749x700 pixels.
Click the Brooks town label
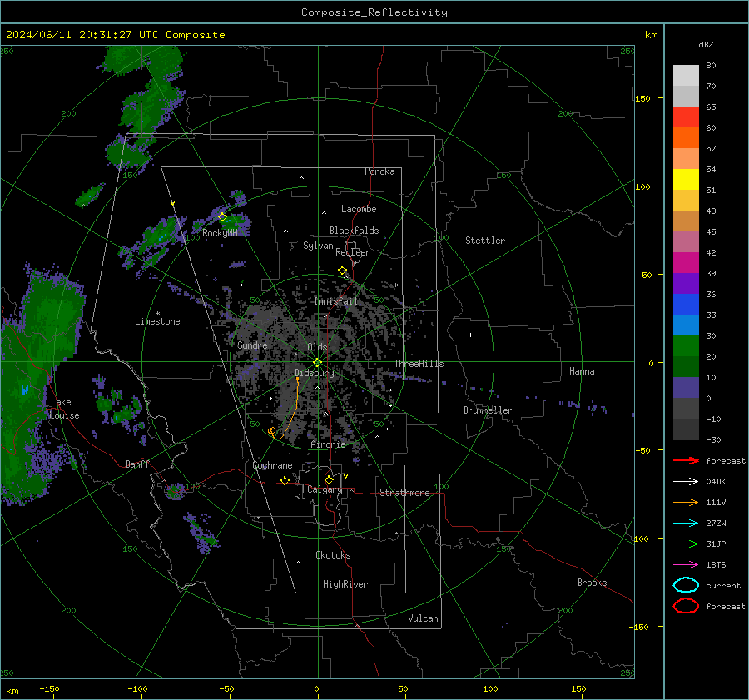point(592,583)
